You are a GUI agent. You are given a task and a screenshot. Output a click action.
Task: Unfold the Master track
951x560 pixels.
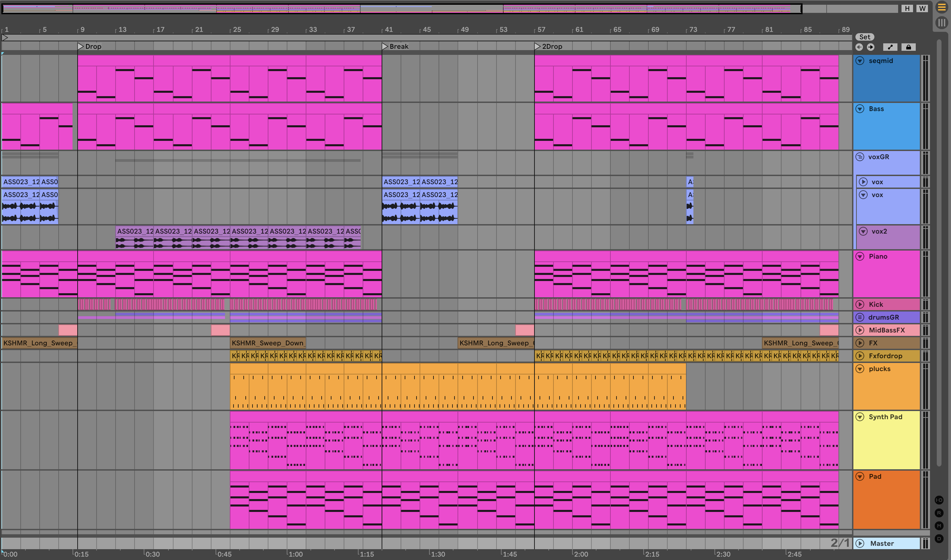coord(860,543)
